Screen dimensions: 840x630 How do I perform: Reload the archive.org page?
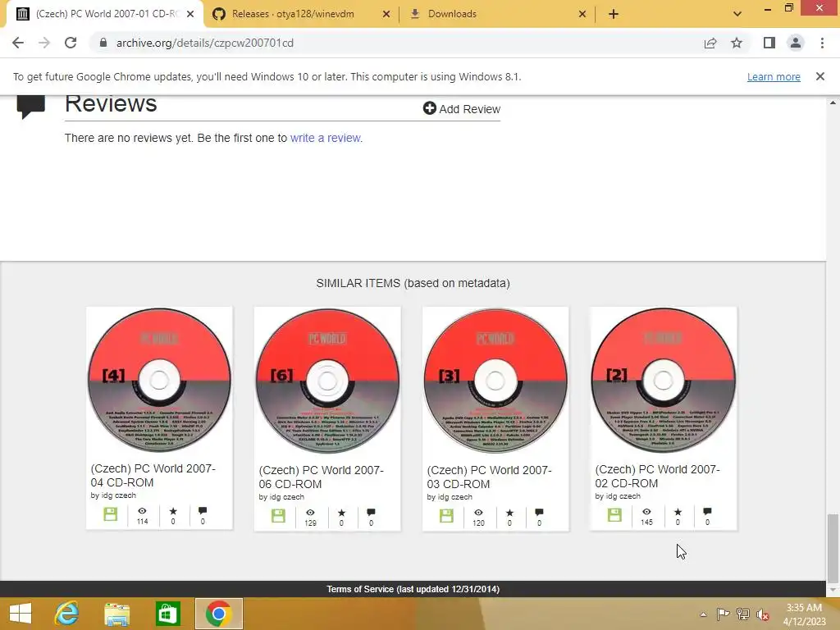[71, 43]
